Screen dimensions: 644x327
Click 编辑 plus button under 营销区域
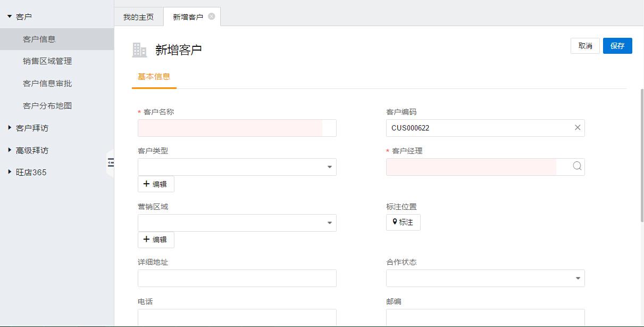click(156, 240)
